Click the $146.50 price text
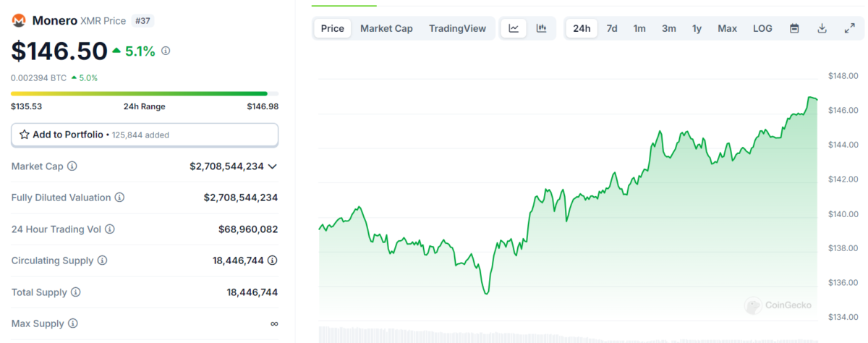 [59, 51]
